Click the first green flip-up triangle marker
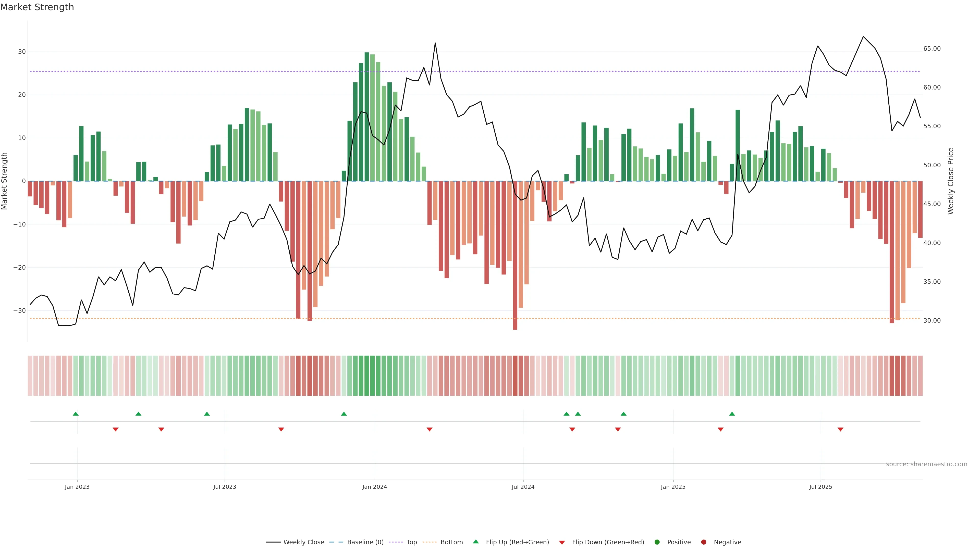Image resolution: width=980 pixels, height=551 pixels. point(76,414)
